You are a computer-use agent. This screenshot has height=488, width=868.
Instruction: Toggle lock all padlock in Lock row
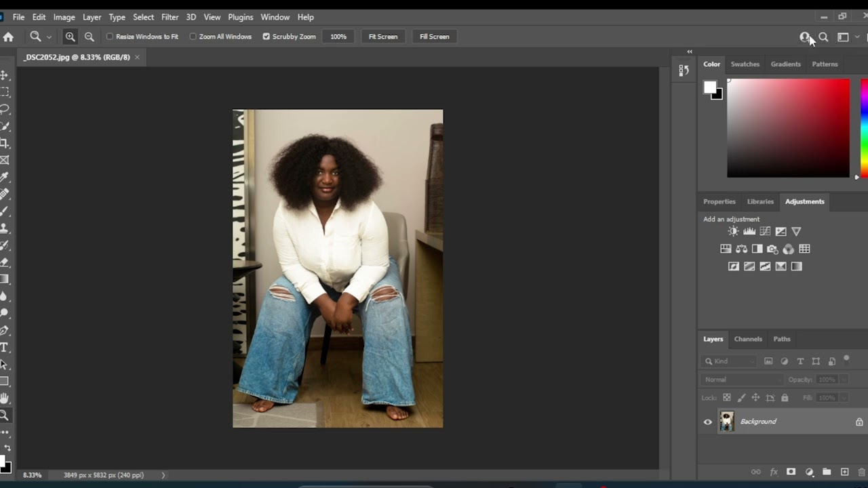785,398
